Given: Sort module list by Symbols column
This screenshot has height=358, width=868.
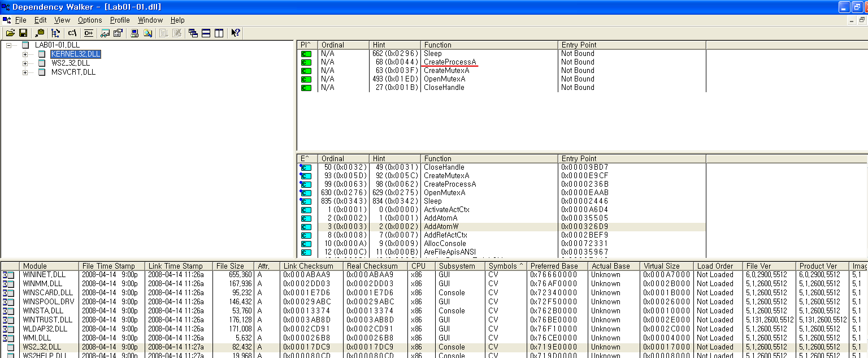Looking at the screenshot, I should point(506,266).
